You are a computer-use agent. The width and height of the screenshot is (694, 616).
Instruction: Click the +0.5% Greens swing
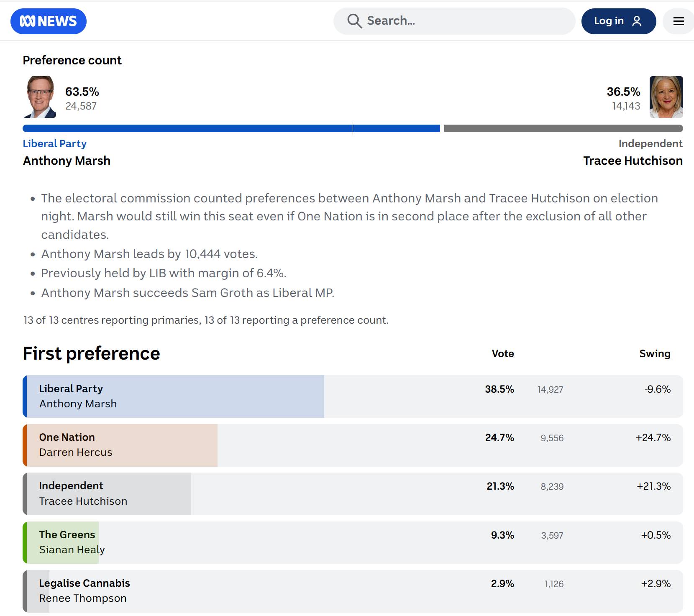point(656,535)
